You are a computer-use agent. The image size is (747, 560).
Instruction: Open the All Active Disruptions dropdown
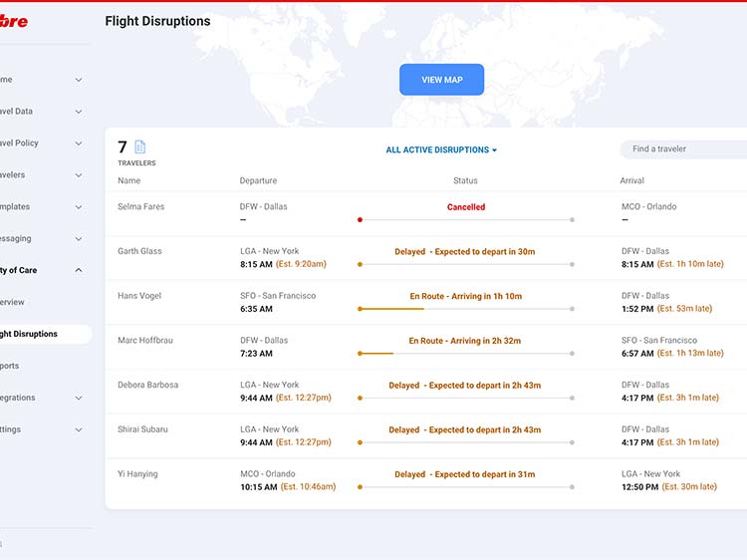click(441, 150)
